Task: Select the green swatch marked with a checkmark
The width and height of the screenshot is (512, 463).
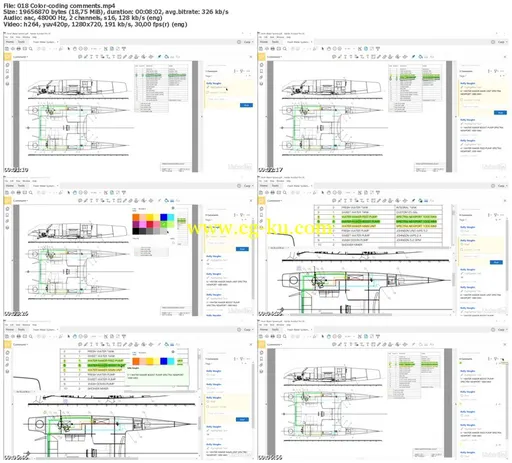Action: coord(164,224)
